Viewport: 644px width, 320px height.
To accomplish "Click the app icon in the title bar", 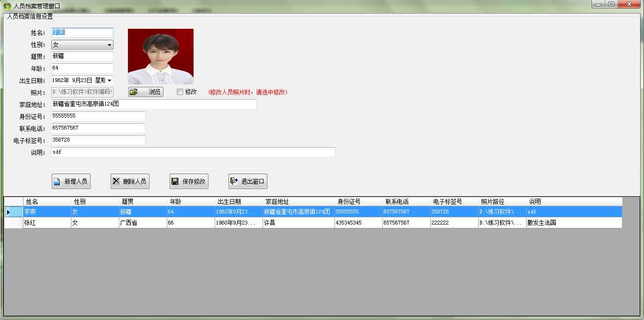I will coord(7,6).
